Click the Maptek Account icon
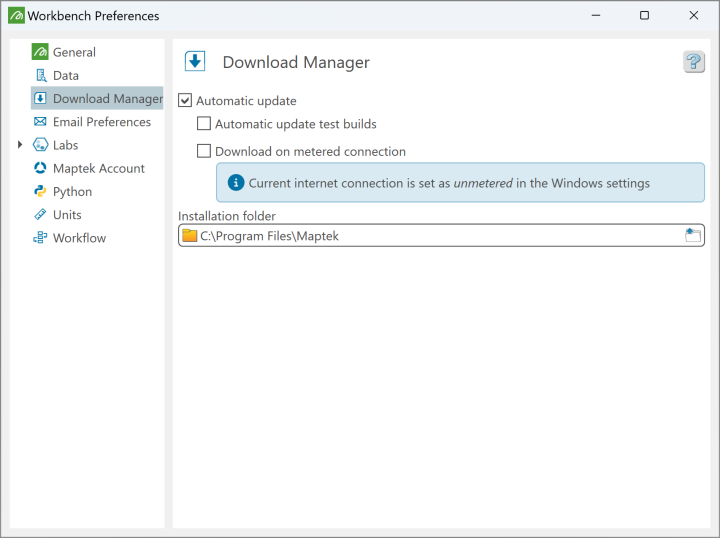This screenshot has width=720, height=538. [40, 168]
